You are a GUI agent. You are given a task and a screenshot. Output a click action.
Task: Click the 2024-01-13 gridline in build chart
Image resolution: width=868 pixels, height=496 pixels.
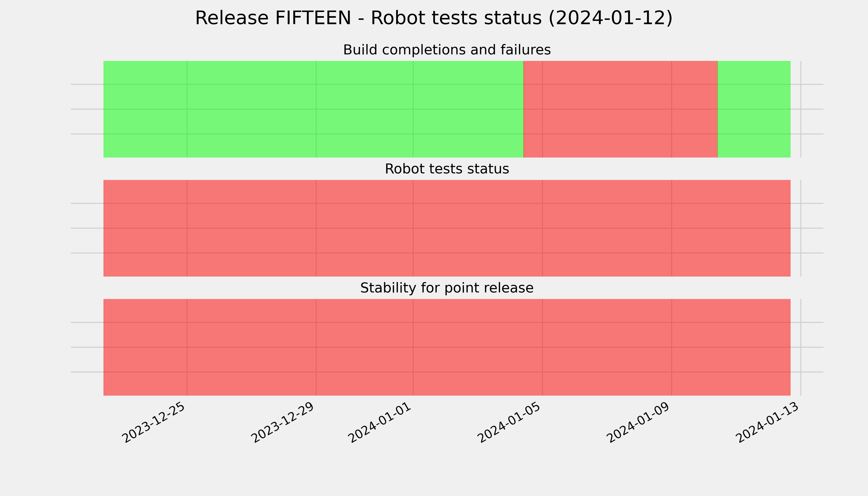point(801,109)
